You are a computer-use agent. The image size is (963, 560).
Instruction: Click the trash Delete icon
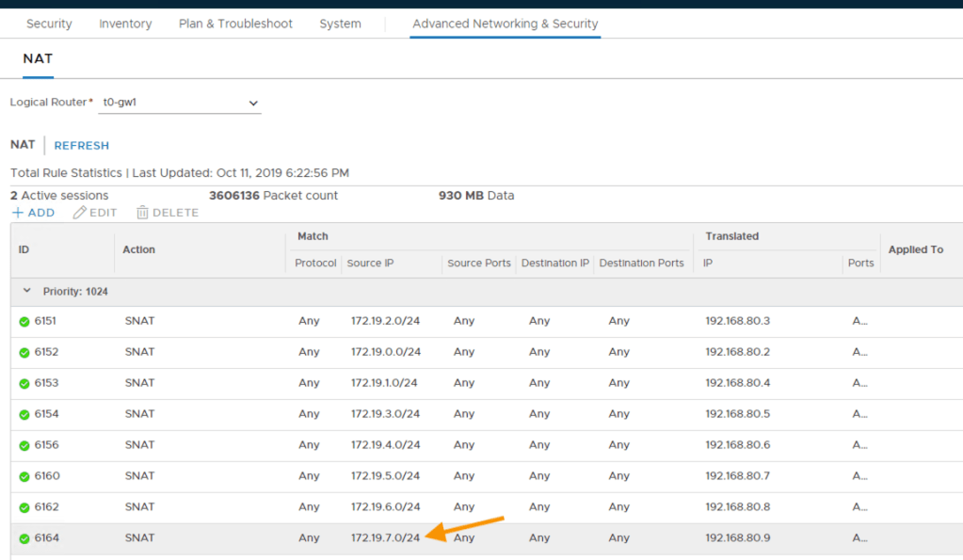point(143,213)
